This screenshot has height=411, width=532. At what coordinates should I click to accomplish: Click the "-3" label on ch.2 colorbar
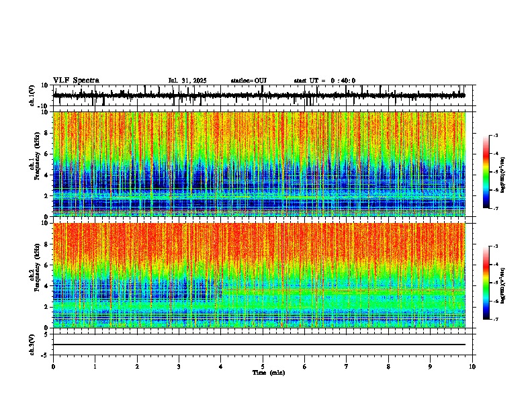point(496,246)
